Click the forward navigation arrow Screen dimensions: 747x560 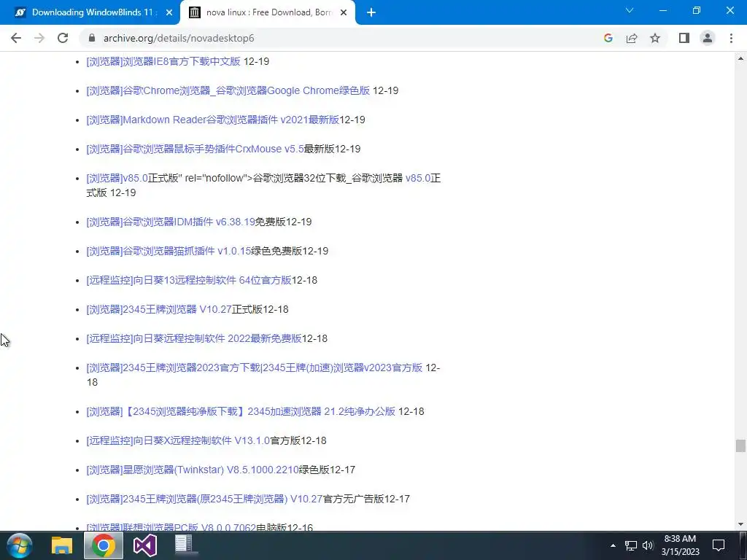pos(39,38)
